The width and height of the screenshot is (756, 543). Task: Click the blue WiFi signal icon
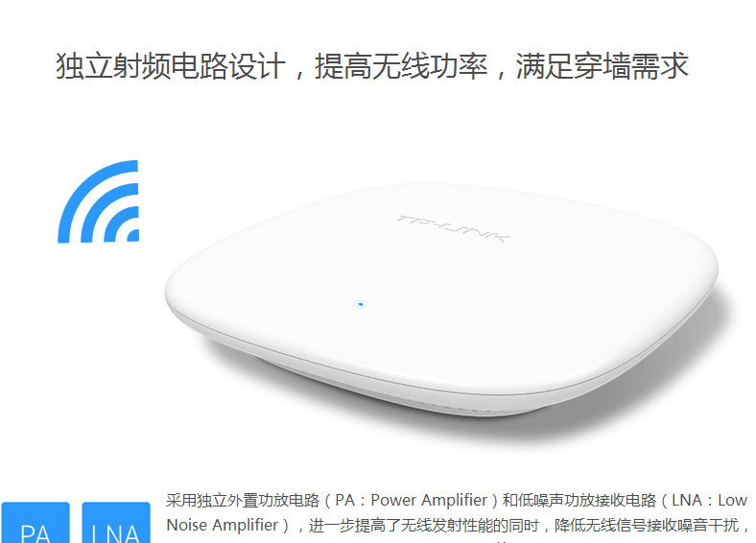[x=99, y=201]
